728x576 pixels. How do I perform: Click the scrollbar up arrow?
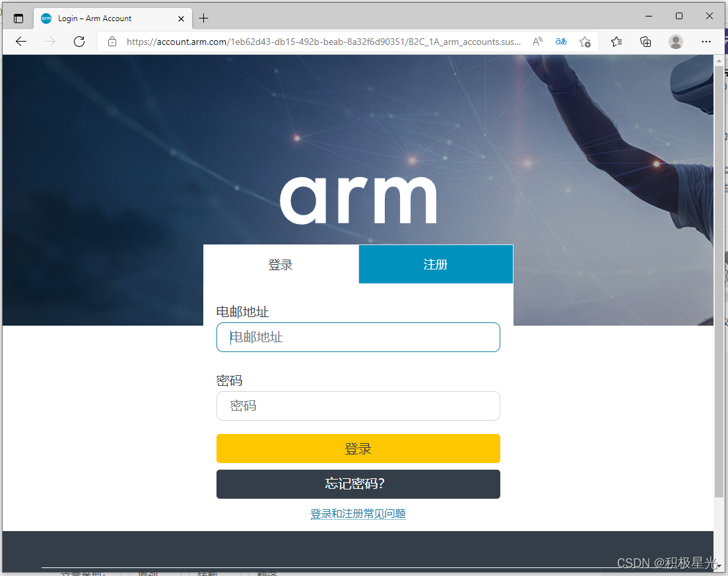pyautogui.click(x=718, y=60)
